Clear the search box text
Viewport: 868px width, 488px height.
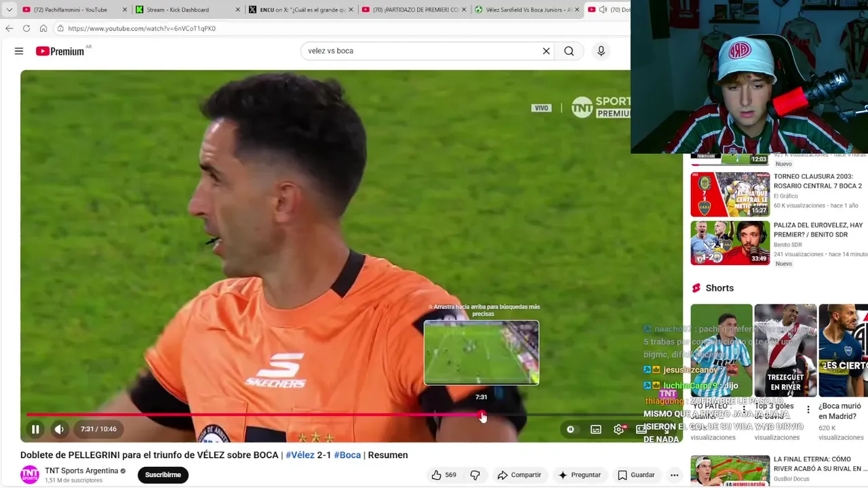coord(546,51)
